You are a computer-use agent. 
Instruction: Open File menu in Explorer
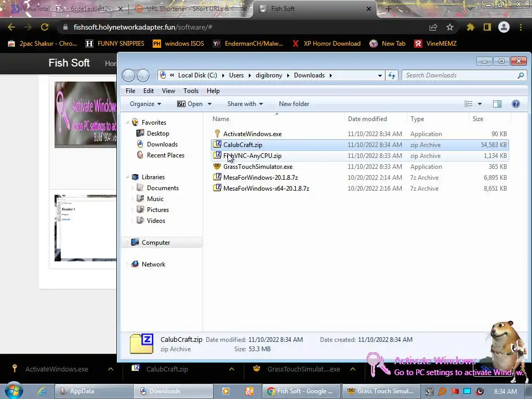(130, 91)
